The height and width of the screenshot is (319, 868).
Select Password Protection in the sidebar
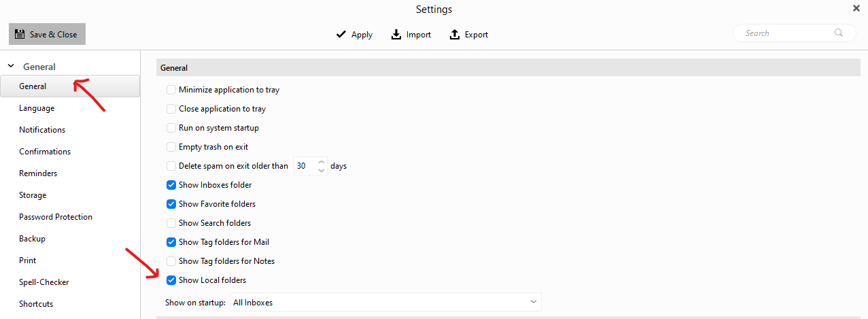(56, 217)
